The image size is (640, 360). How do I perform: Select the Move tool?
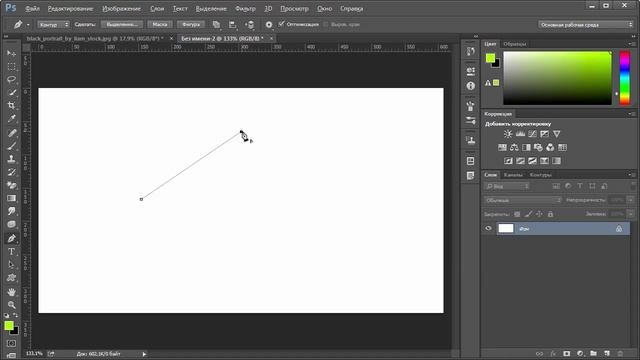(11, 53)
